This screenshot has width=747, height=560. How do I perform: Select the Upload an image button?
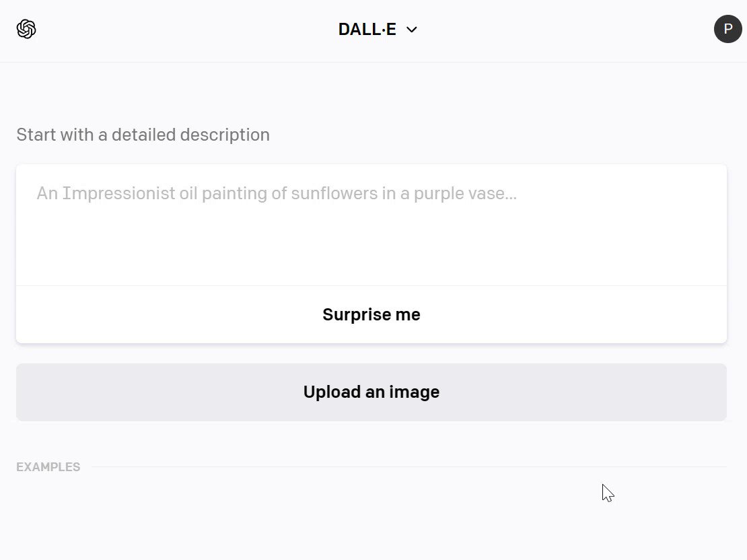coord(371,392)
